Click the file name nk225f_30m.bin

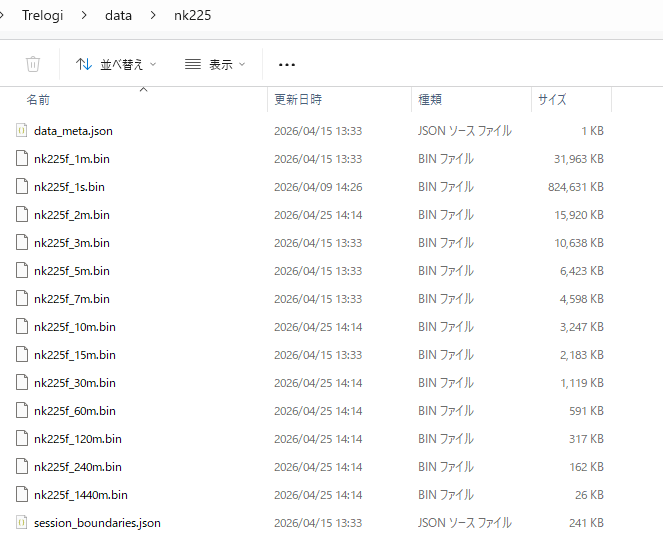point(75,383)
